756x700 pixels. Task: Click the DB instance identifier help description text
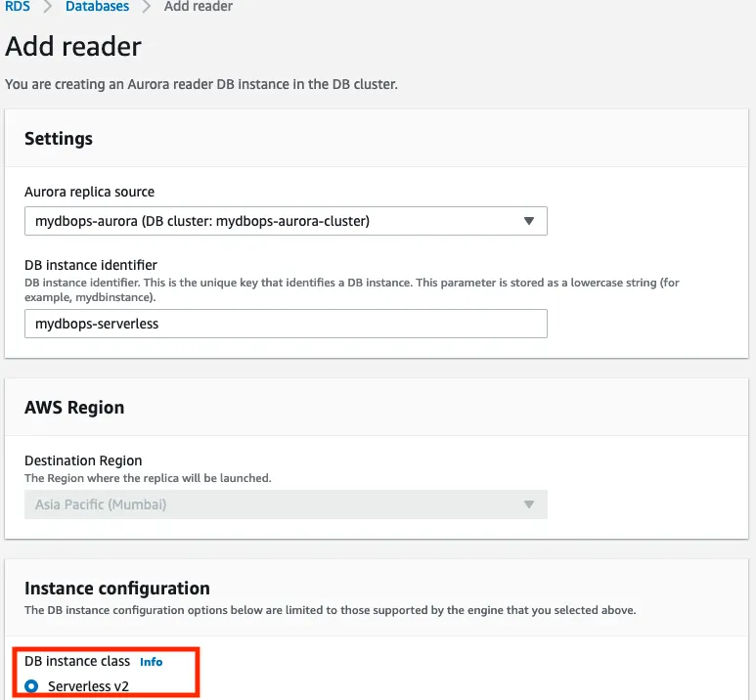(351, 289)
